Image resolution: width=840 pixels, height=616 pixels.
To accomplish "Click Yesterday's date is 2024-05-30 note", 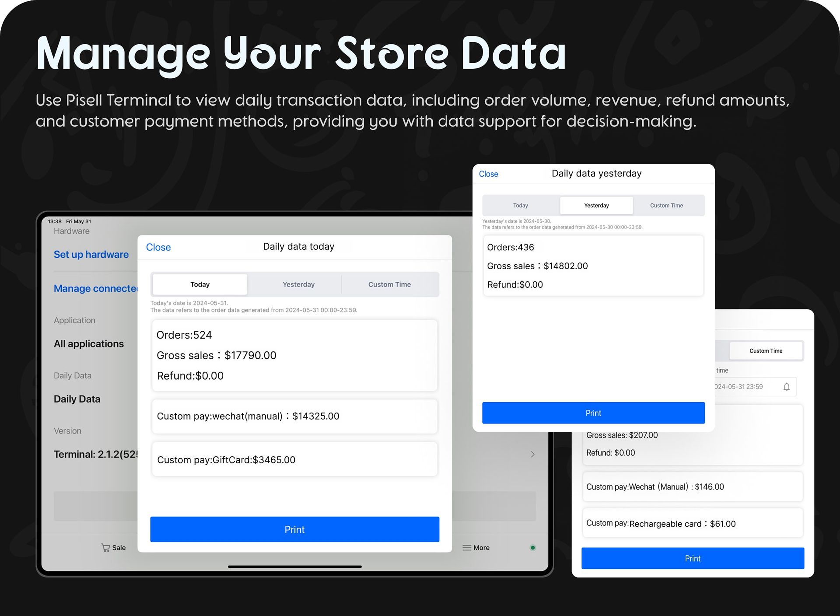I will (x=516, y=221).
